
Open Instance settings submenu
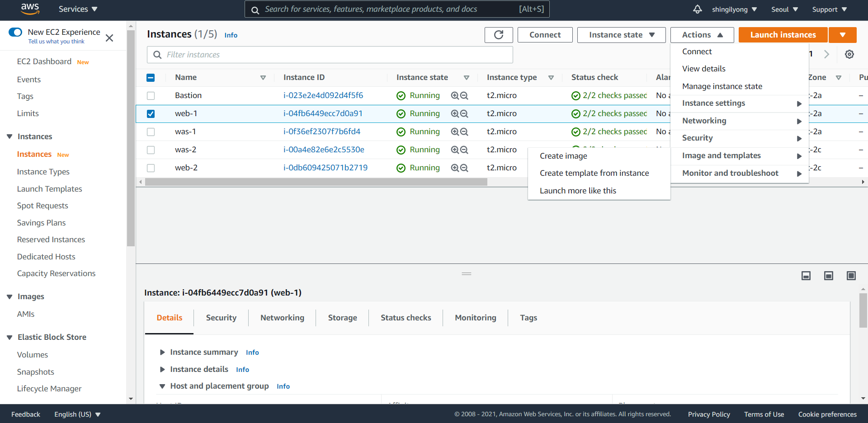pos(740,103)
